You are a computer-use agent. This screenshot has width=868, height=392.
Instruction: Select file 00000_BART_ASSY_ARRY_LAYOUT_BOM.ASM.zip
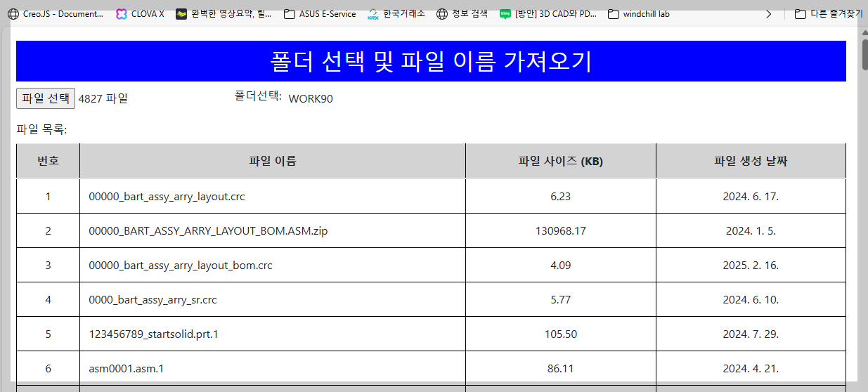click(x=208, y=231)
